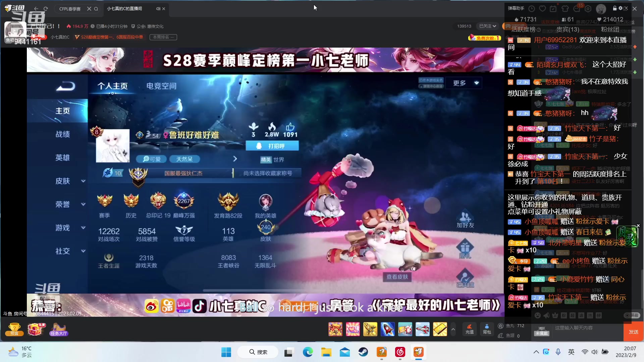
Task: Click the streamer avatar at top left
Action: 15,32
